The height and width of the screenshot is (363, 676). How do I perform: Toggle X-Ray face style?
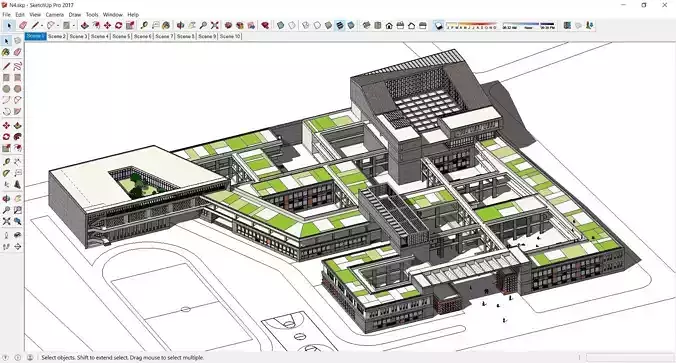(280, 25)
